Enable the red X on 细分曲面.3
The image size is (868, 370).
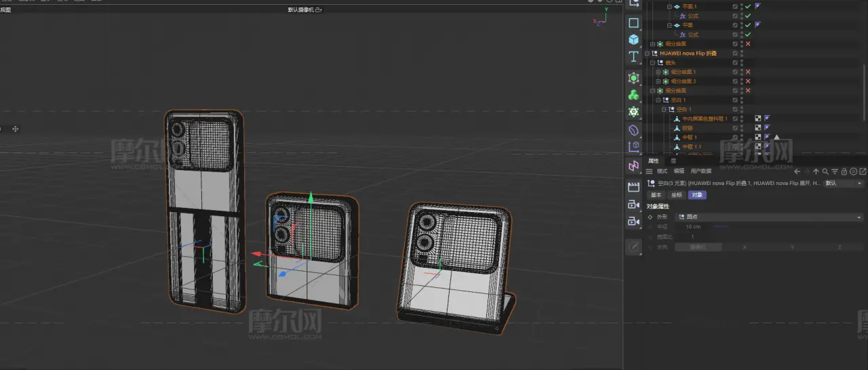point(747,81)
